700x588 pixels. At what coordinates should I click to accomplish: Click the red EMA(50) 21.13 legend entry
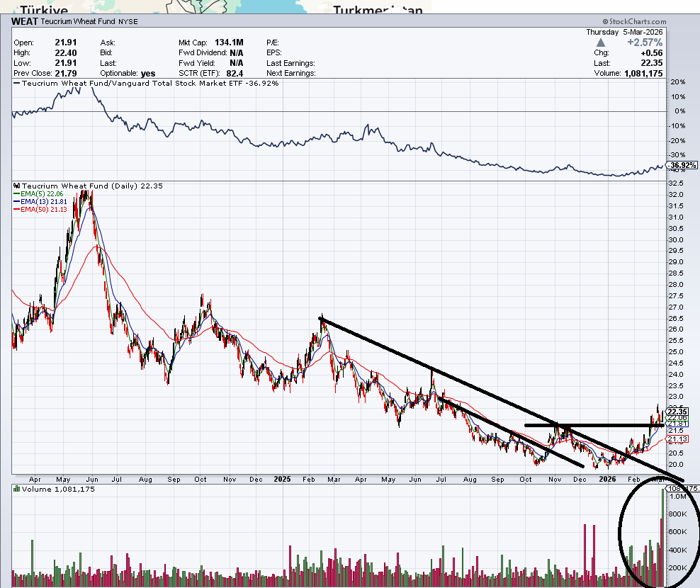[x=40, y=209]
